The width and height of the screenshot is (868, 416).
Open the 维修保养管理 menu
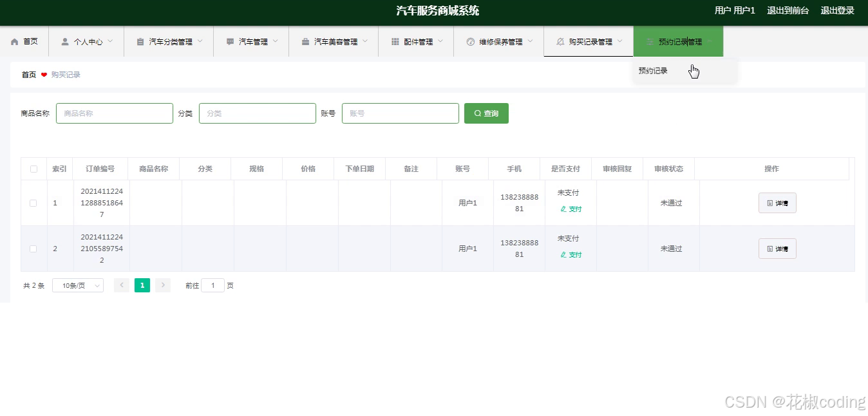pos(499,41)
